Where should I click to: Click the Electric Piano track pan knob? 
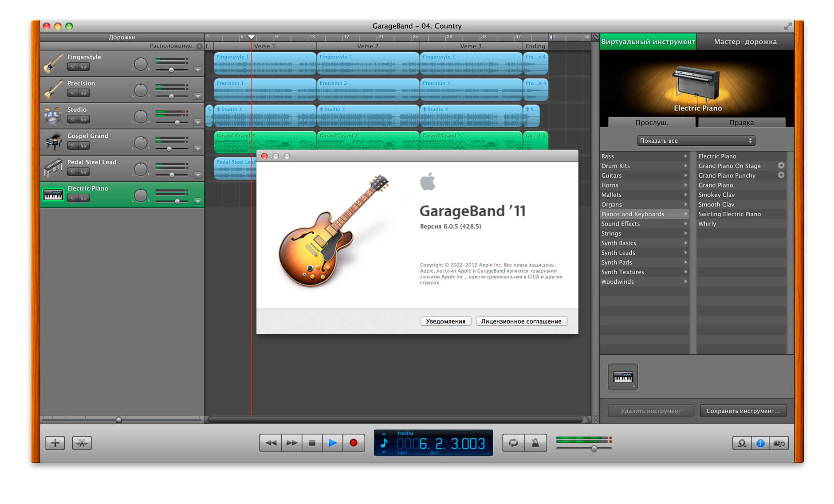point(141,195)
